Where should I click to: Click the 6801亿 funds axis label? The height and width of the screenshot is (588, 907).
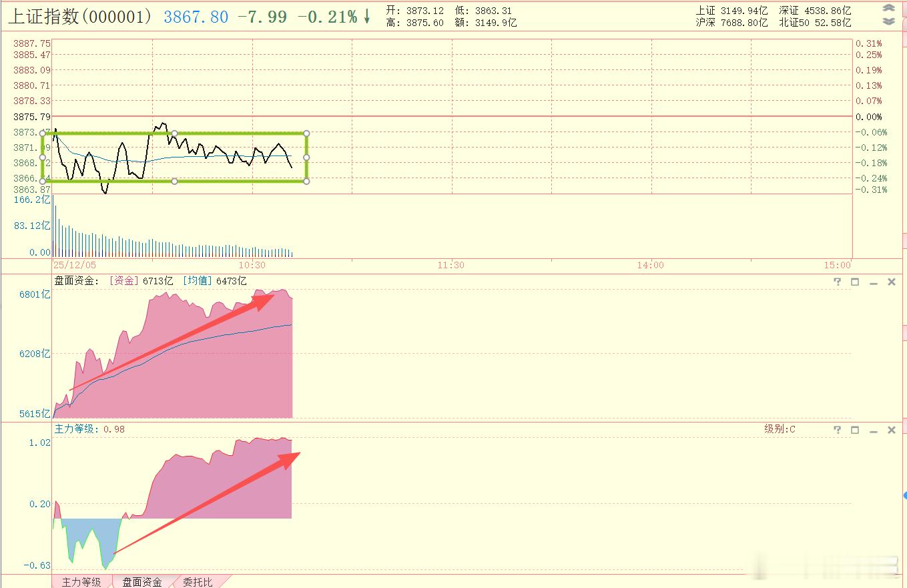[35, 294]
